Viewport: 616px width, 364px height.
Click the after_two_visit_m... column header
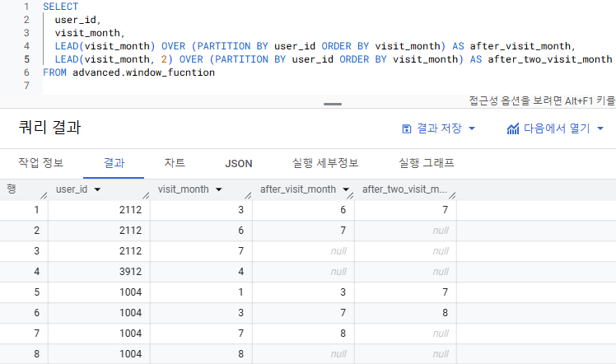[x=404, y=189]
